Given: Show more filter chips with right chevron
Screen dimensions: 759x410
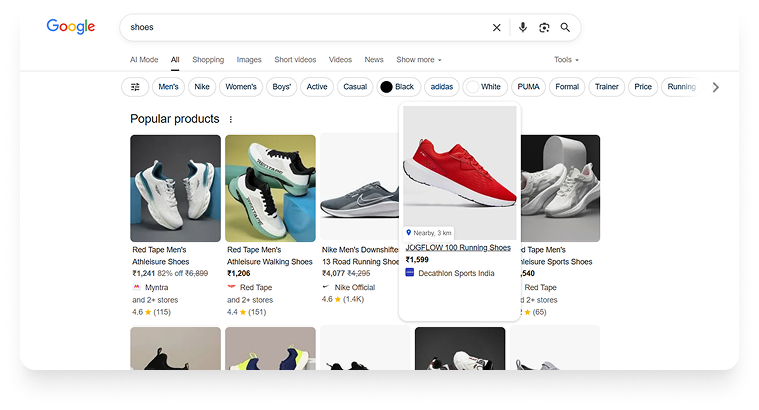Looking at the screenshot, I should (715, 87).
